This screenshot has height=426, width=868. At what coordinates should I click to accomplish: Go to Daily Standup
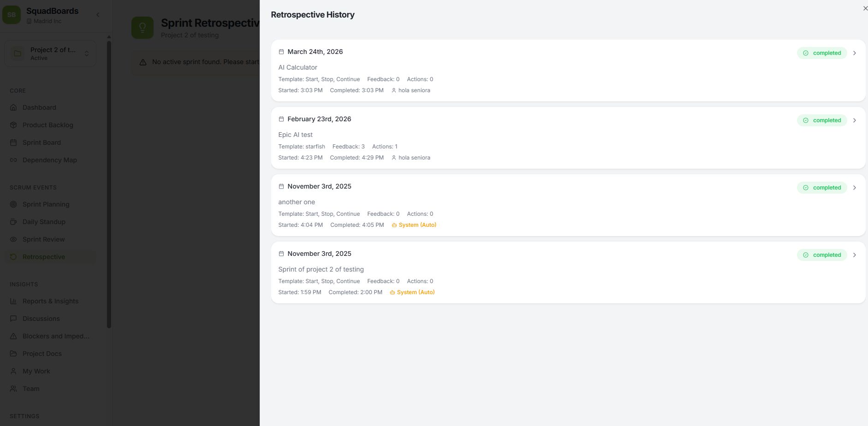pos(44,222)
